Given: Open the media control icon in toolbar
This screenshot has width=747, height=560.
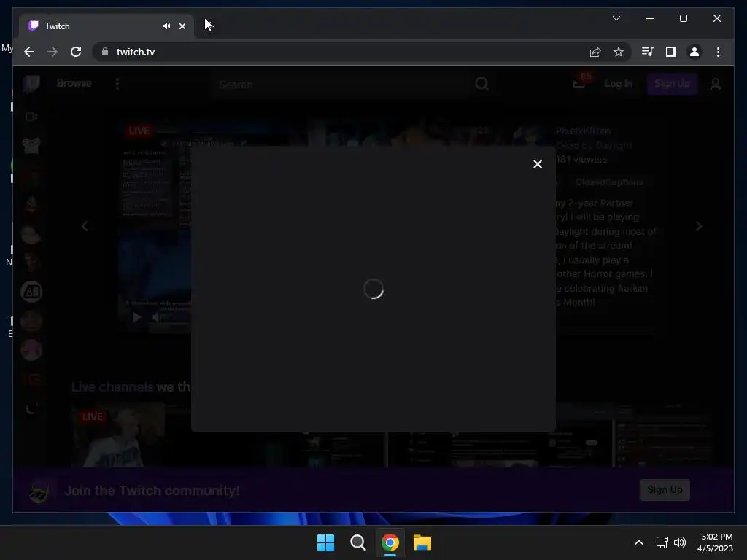Looking at the screenshot, I should click(647, 52).
